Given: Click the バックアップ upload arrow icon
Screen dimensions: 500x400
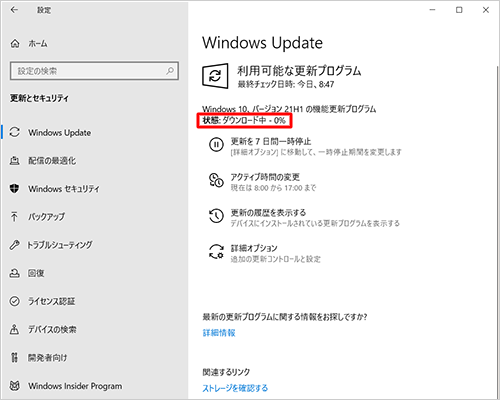Looking at the screenshot, I should point(14,217).
